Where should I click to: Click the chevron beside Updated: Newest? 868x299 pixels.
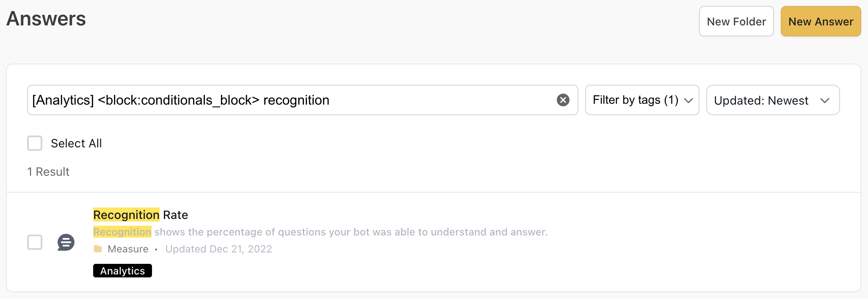tap(824, 100)
